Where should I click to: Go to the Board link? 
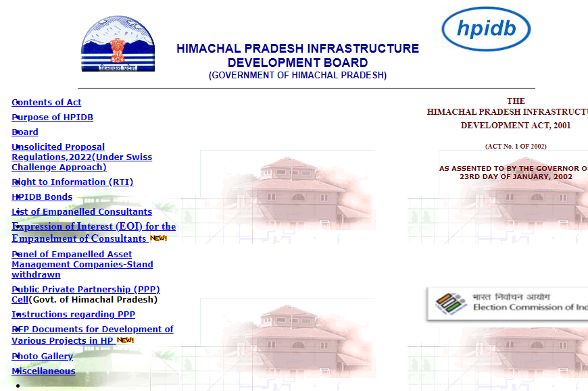[25, 132]
